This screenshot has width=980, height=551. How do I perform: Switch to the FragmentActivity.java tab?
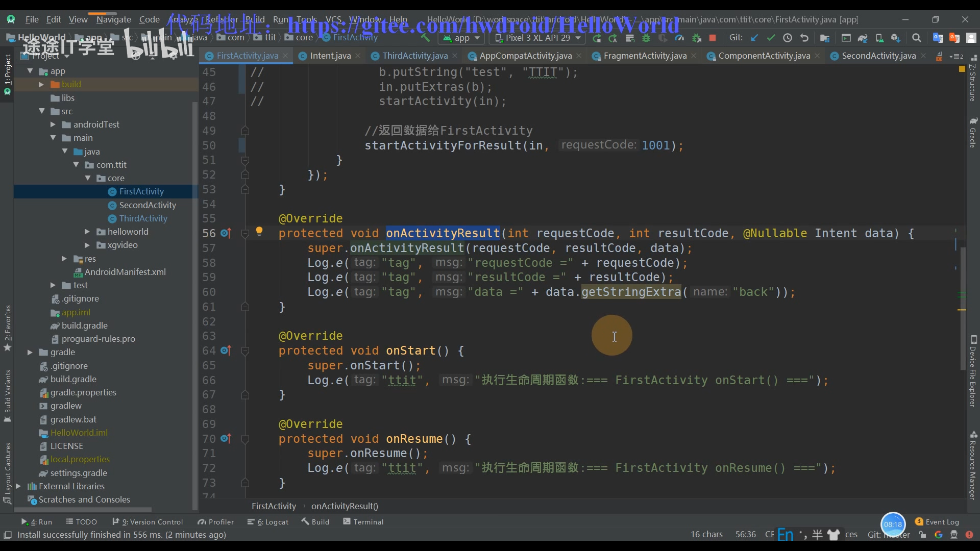(645, 56)
